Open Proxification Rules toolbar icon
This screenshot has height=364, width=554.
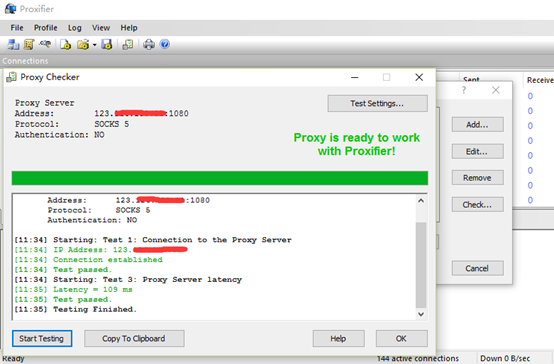click(29, 45)
